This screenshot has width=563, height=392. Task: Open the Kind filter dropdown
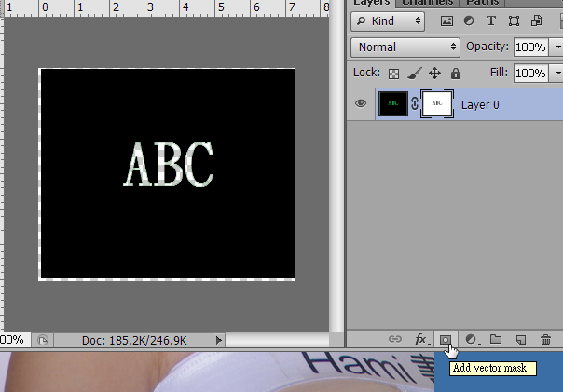pos(391,20)
